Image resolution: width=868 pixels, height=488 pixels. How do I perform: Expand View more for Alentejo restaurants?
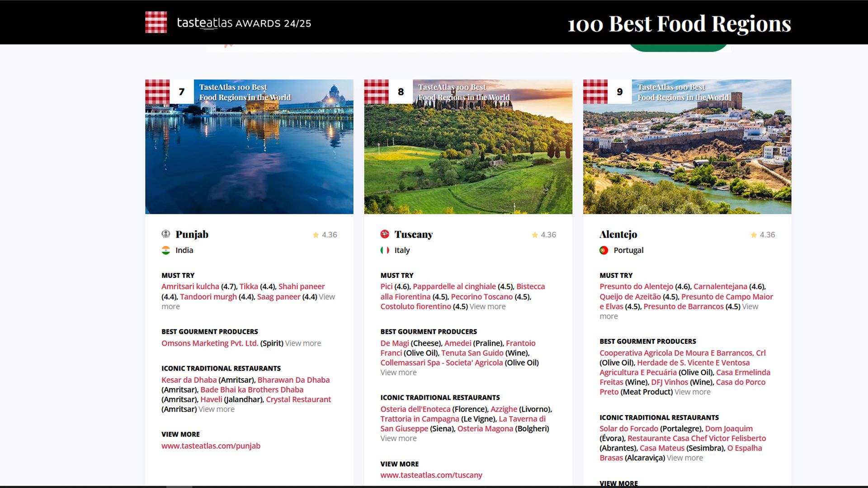[684, 458]
